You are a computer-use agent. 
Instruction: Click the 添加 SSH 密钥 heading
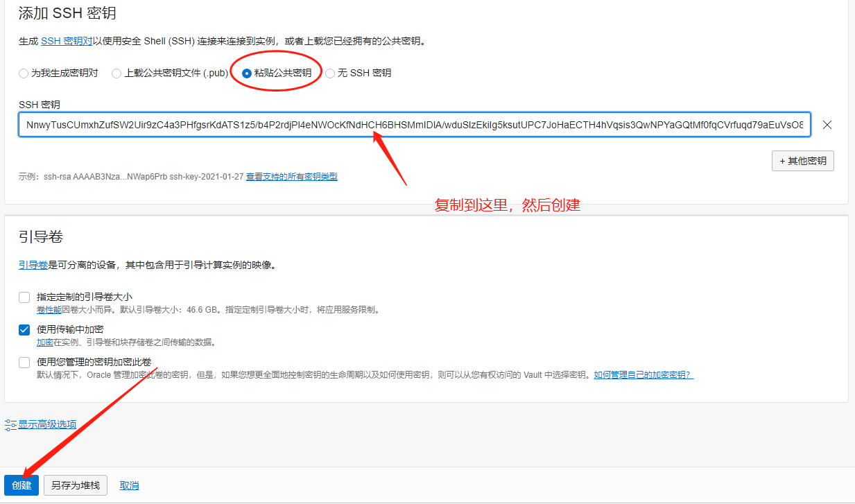[67, 12]
